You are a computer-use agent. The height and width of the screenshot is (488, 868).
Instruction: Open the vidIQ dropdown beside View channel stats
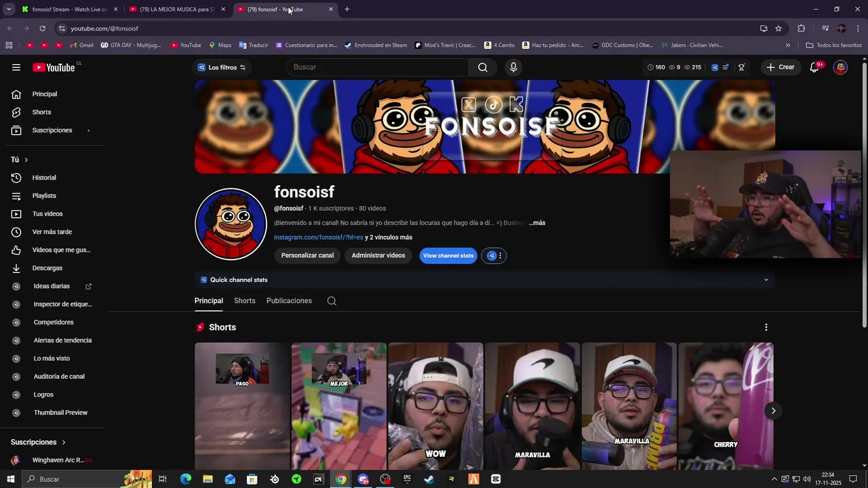pyautogui.click(x=494, y=256)
